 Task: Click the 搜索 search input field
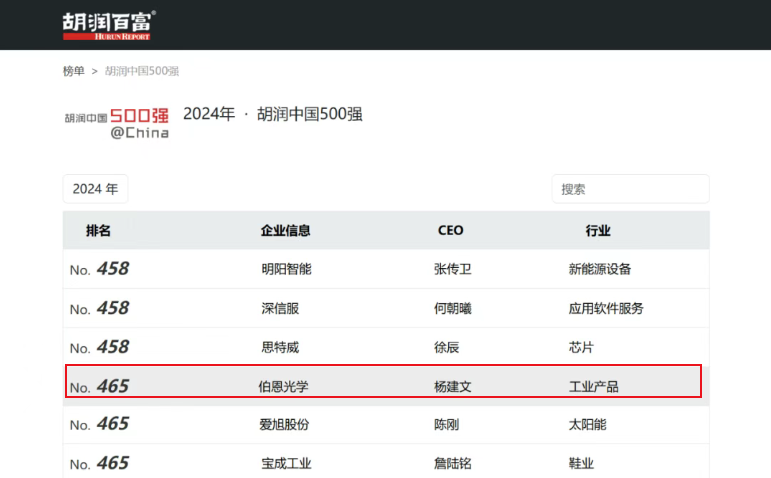click(x=630, y=189)
